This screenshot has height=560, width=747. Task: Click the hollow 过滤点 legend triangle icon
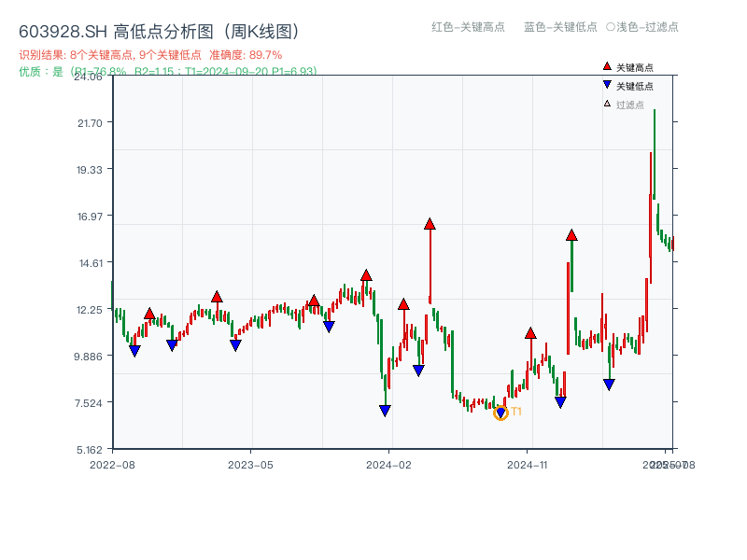tap(607, 104)
